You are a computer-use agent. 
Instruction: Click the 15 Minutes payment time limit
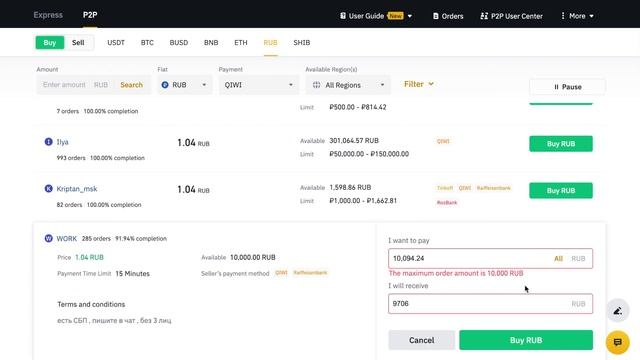click(132, 274)
